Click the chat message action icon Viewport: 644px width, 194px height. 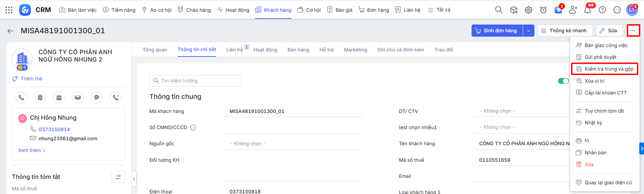point(96,98)
